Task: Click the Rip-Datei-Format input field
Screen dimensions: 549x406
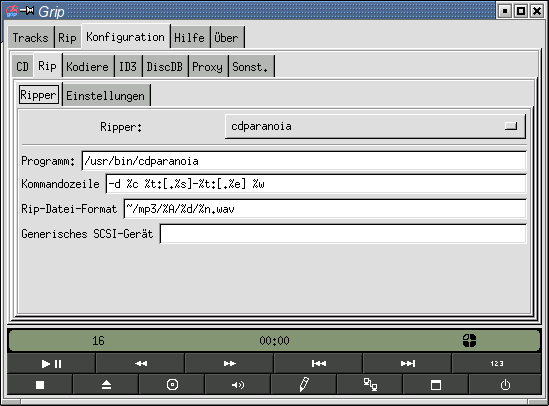Action: pyautogui.click(x=325, y=209)
